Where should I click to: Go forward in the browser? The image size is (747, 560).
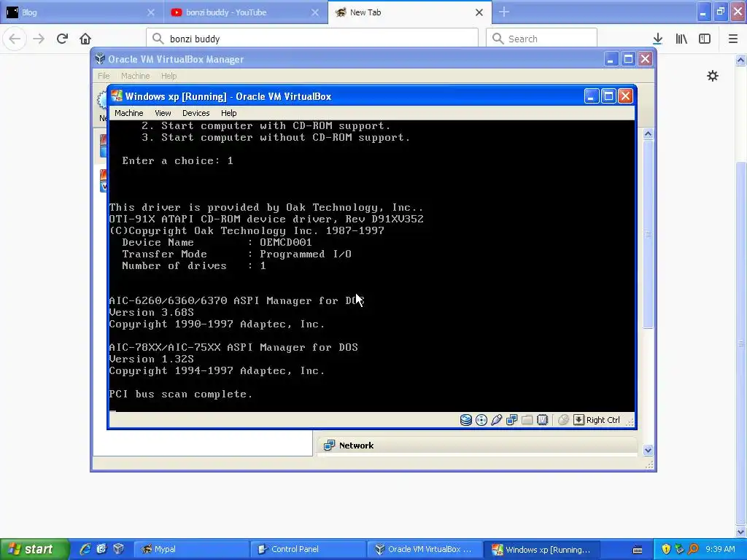pos(39,39)
